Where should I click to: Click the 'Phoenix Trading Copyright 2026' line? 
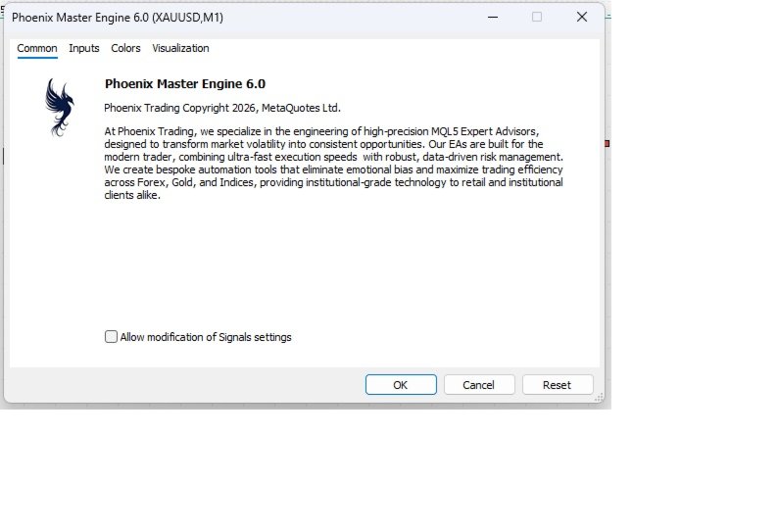pos(222,108)
